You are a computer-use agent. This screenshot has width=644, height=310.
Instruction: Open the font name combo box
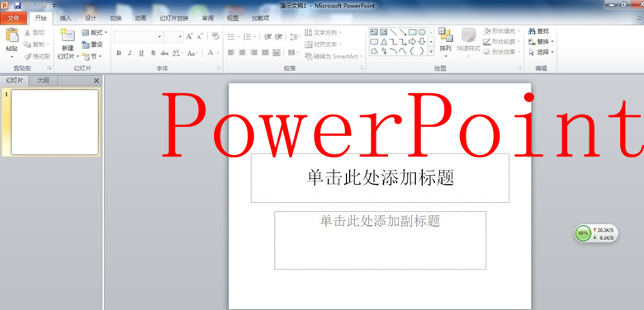(x=138, y=37)
